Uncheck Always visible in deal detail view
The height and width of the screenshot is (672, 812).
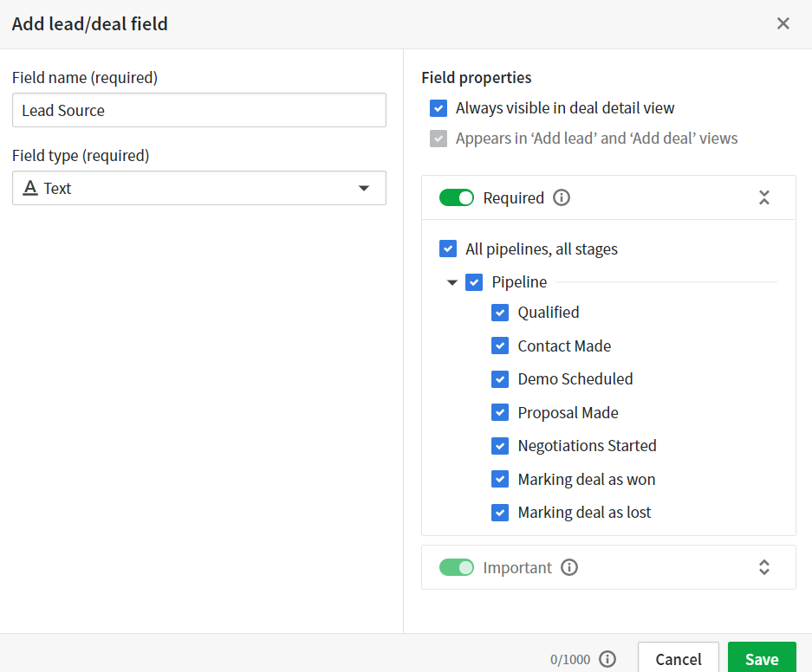438,108
